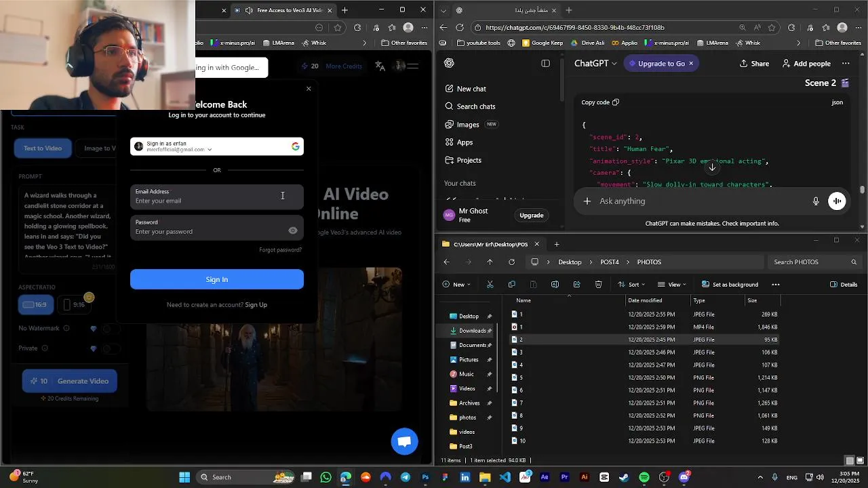The width and height of the screenshot is (868, 488).
Task: Click the refresh icon in ChatGPT browser window
Action: click(460, 28)
